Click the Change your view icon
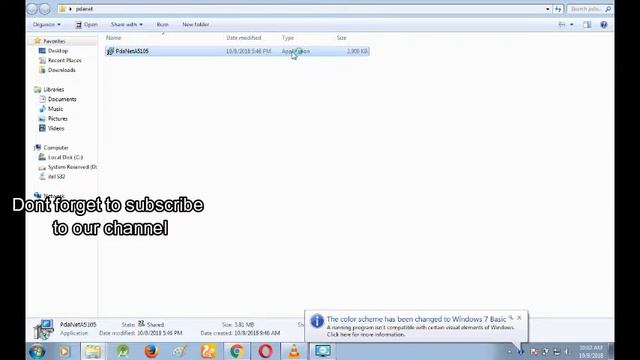640x360 pixels. (x=562, y=24)
